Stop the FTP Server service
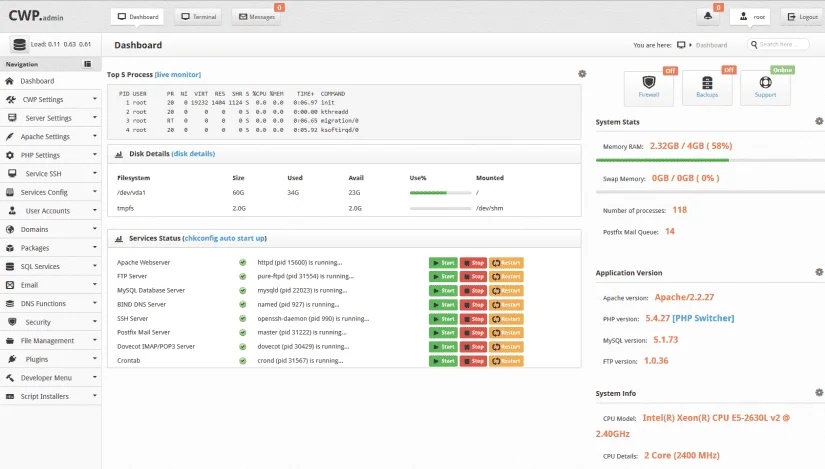Viewport: 825px width, 469px height. (x=473, y=276)
